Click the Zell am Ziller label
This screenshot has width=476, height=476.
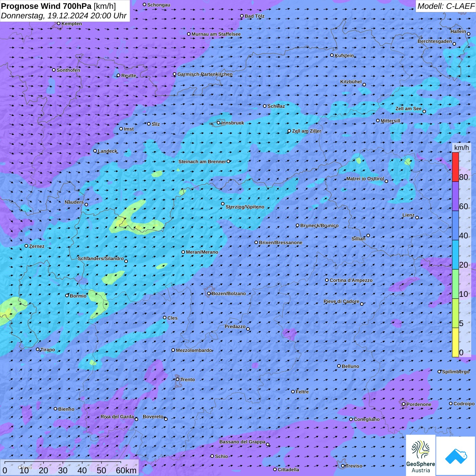click(x=306, y=131)
